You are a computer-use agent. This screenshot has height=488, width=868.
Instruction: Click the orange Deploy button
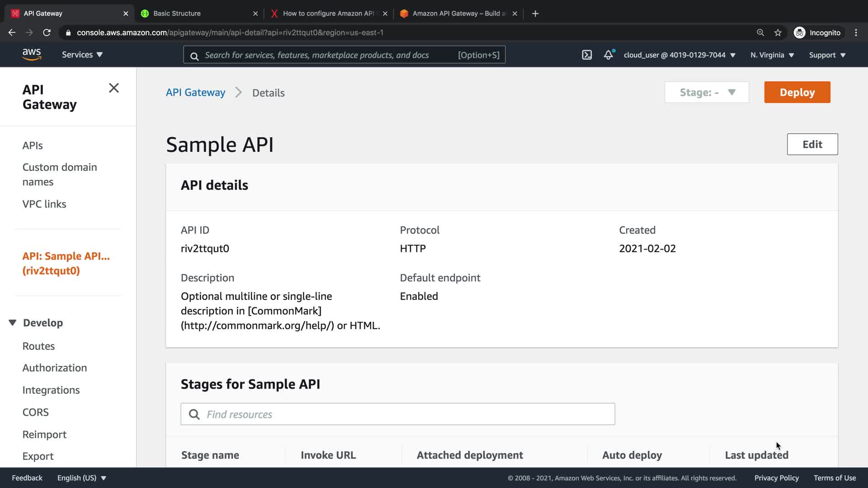pos(797,92)
